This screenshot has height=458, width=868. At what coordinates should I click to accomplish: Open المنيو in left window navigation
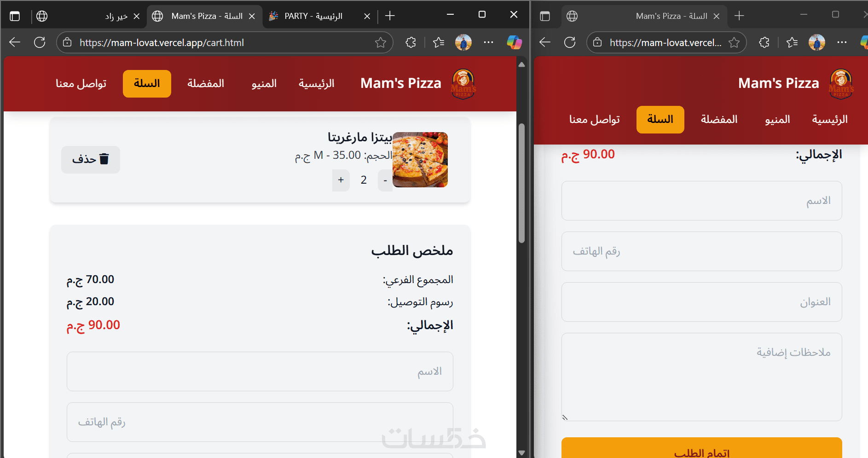click(x=264, y=83)
